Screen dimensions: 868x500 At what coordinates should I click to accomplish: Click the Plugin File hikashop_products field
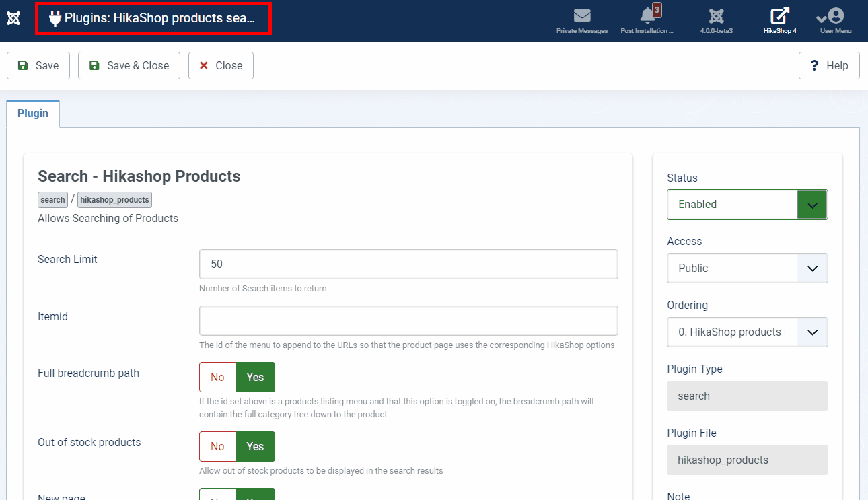[748, 460]
